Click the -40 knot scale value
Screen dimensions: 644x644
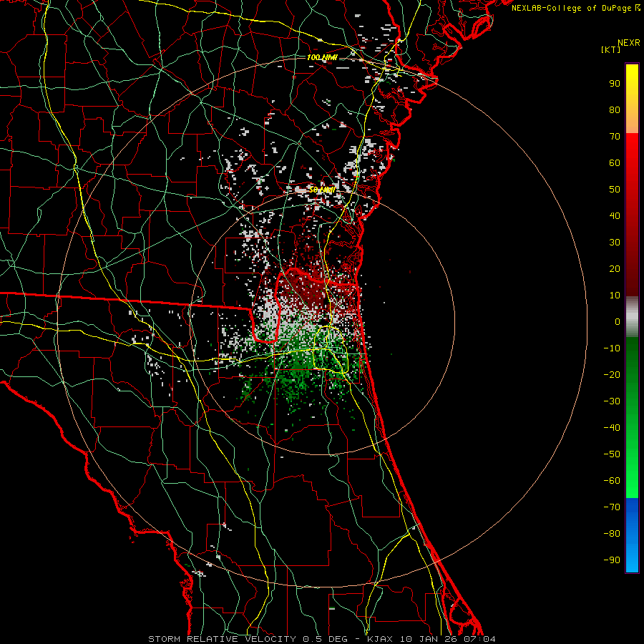pyautogui.click(x=612, y=428)
